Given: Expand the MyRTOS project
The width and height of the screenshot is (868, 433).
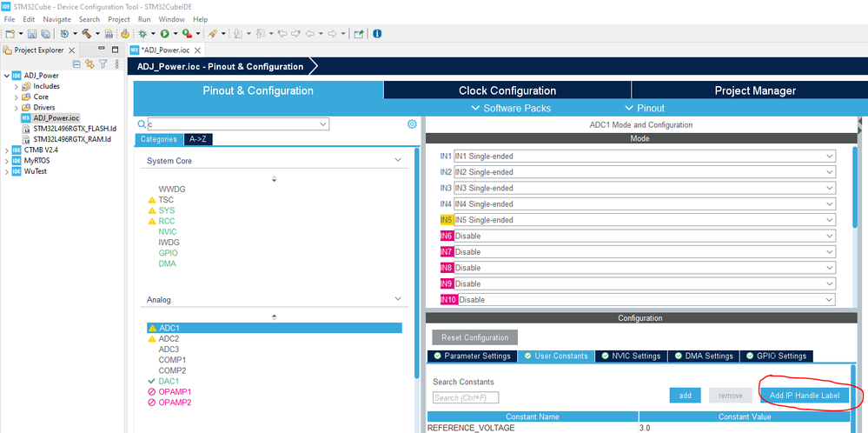Looking at the screenshot, I should (6, 161).
